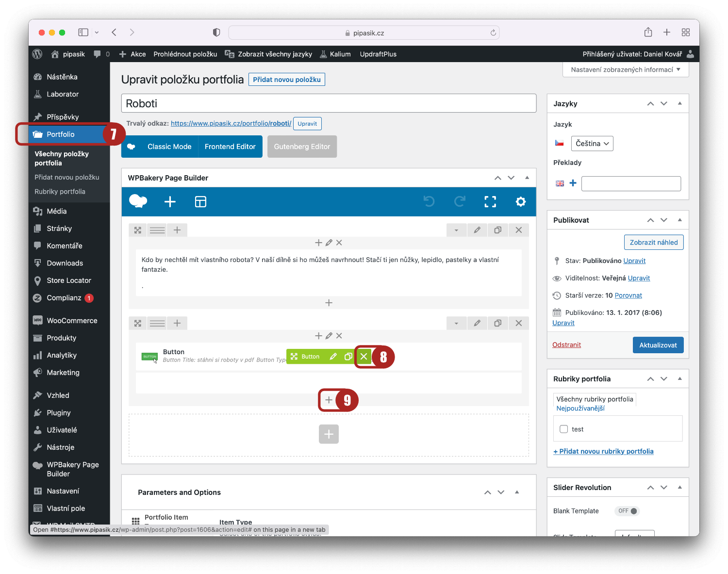Image resolution: width=728 pixels, height=574 pixels.
Task: Click the Odstranit link
Action: point(566,345)
